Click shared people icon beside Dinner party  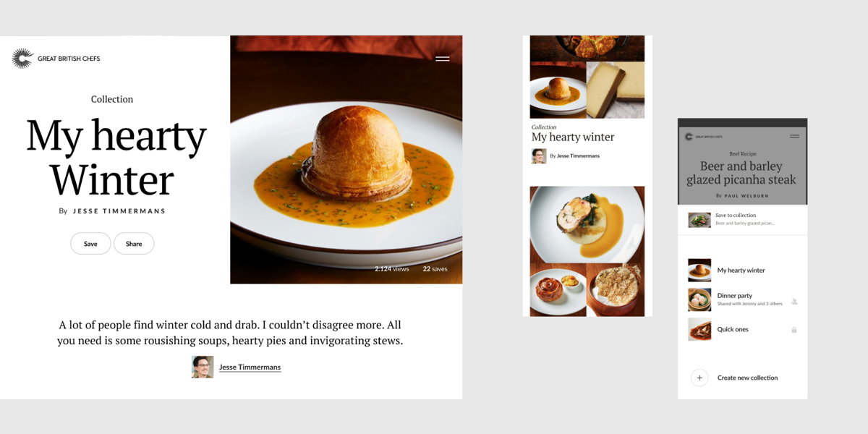[794, 301]
